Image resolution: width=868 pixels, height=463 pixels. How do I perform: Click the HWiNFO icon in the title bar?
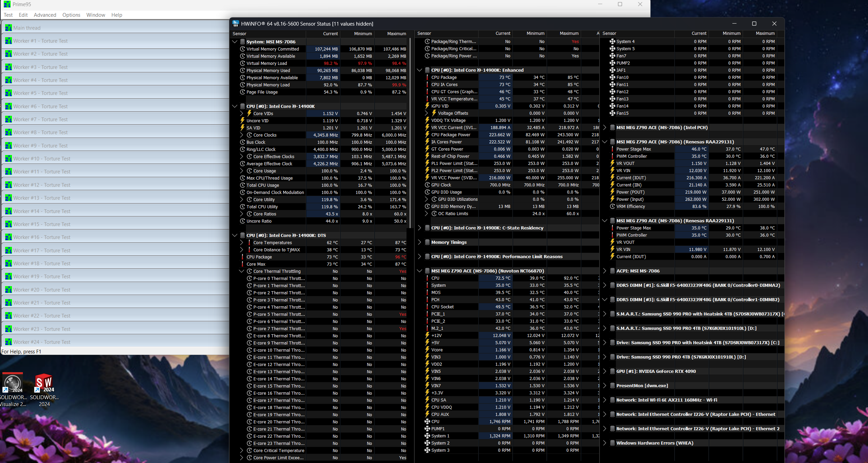[236, 24]
